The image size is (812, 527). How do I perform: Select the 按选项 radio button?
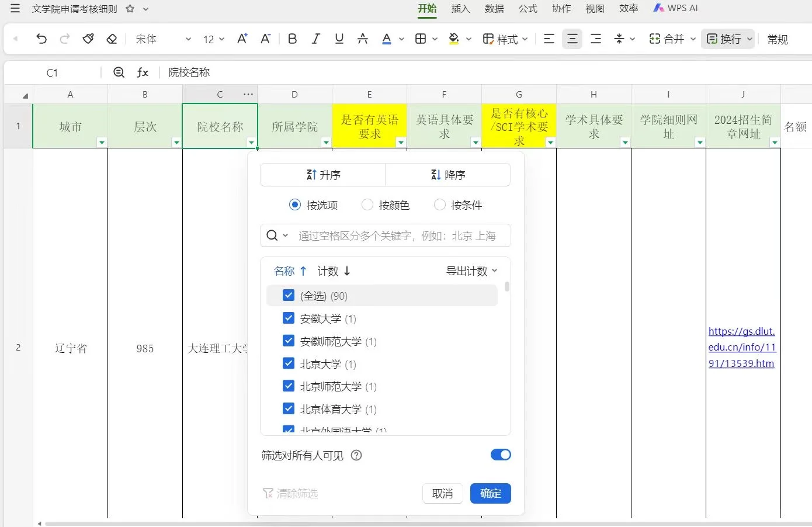(295, 204)
